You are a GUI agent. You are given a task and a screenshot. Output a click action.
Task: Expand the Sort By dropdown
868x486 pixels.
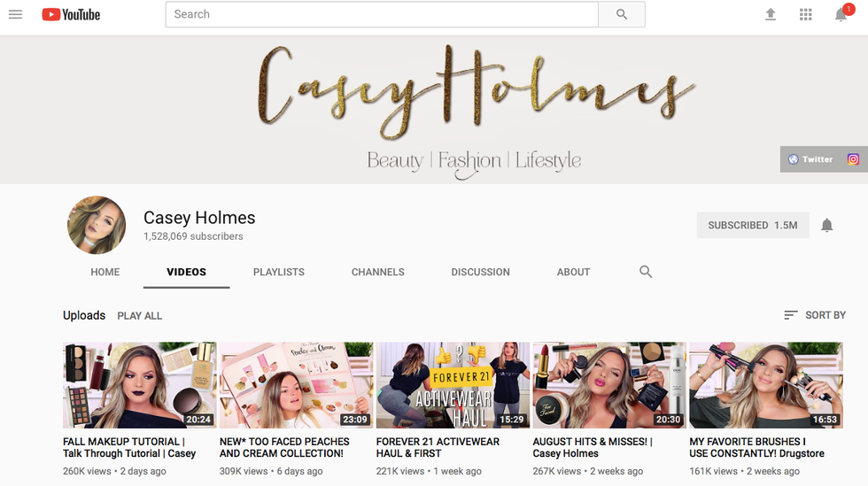[815, 315]
